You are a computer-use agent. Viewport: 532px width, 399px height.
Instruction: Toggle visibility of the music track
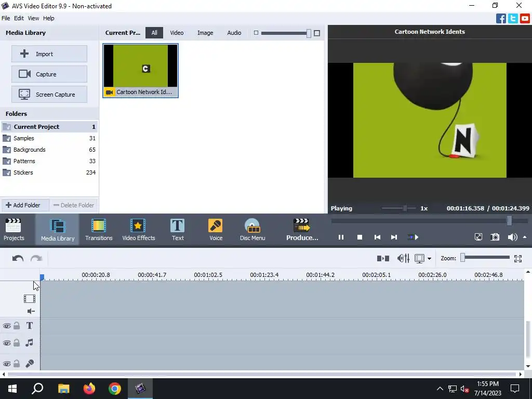click(x=6, y=343)
